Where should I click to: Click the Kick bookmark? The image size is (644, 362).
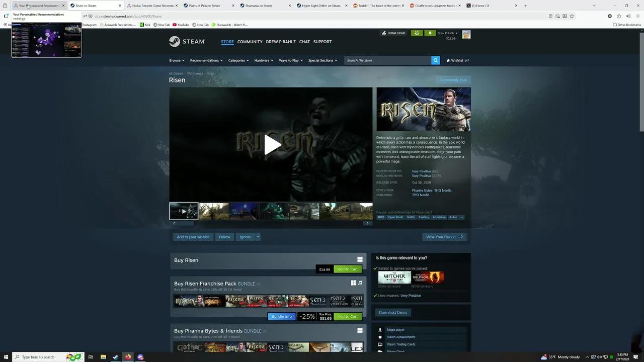(x=145, y=25)
